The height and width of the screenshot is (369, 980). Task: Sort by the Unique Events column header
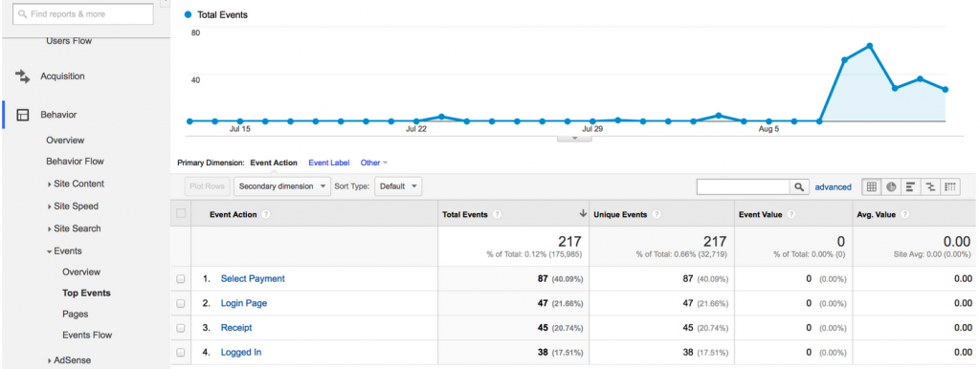point(621,214)
